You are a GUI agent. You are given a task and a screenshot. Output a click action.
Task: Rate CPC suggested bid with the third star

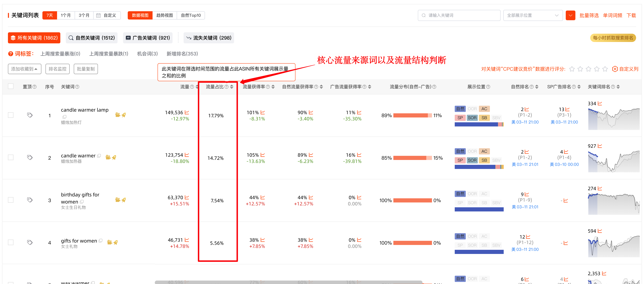pyautogui.click(x=588, y=69)
